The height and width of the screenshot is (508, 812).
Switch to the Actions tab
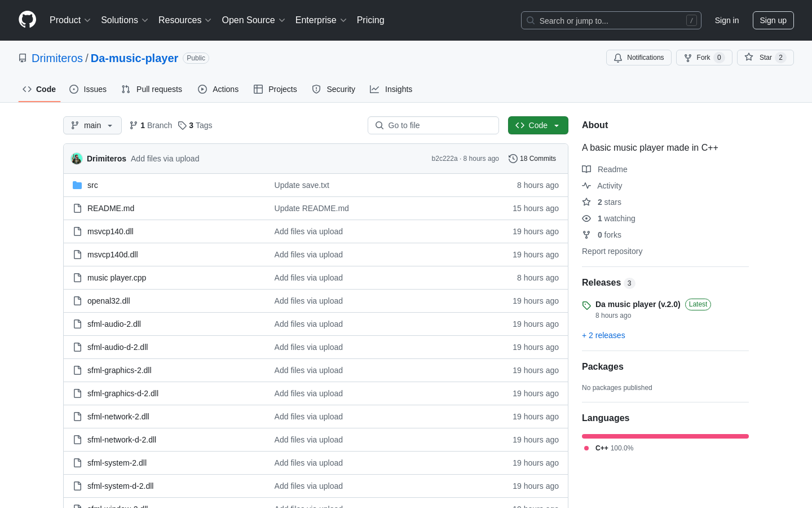218,89
